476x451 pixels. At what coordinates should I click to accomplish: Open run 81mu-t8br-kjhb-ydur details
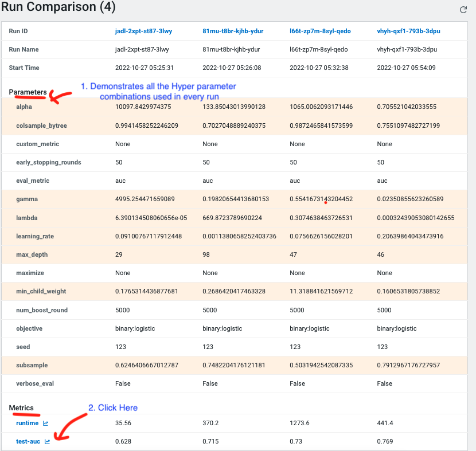tap(232, 31)
